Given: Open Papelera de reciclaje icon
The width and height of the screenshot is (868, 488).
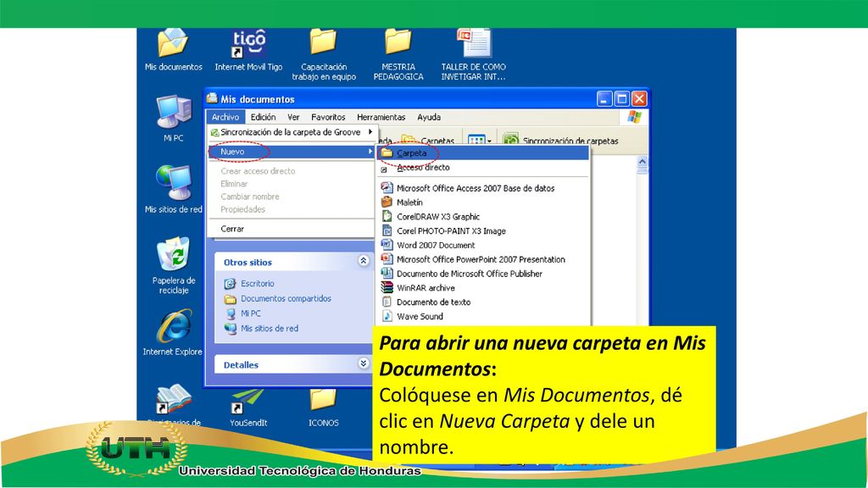Looking at the screenshot, I should pyautogui.click(x=173, y=265).
